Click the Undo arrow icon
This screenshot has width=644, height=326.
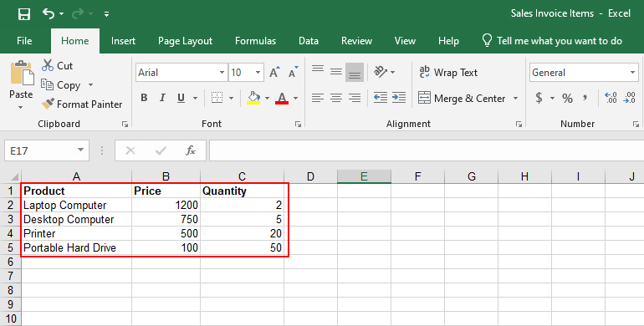[x=48, y=13]
